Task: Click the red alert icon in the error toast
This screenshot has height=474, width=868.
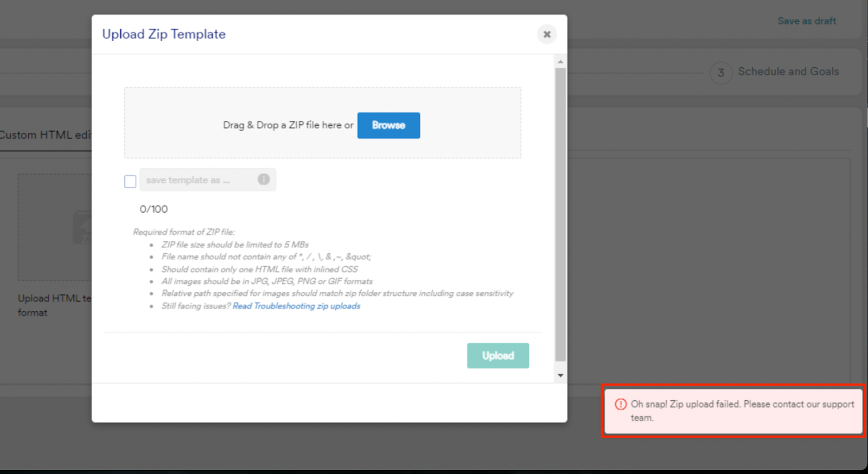Action: [x=621, y=405]
